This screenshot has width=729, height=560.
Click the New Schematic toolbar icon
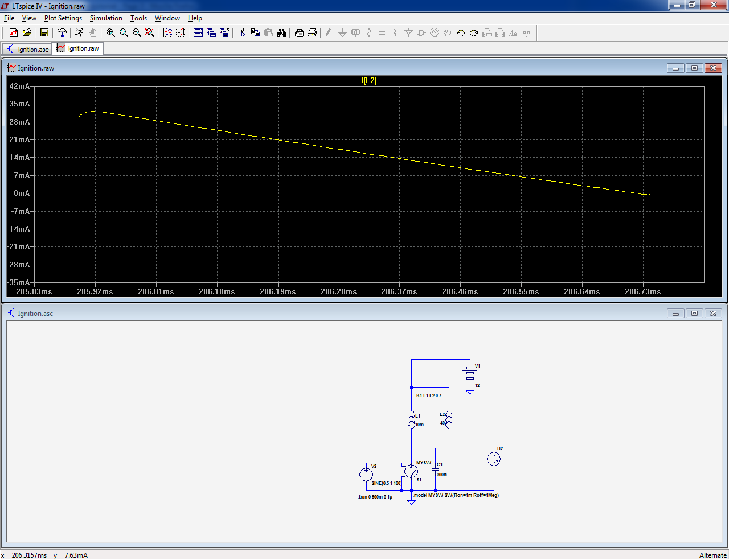pos(14,33)
